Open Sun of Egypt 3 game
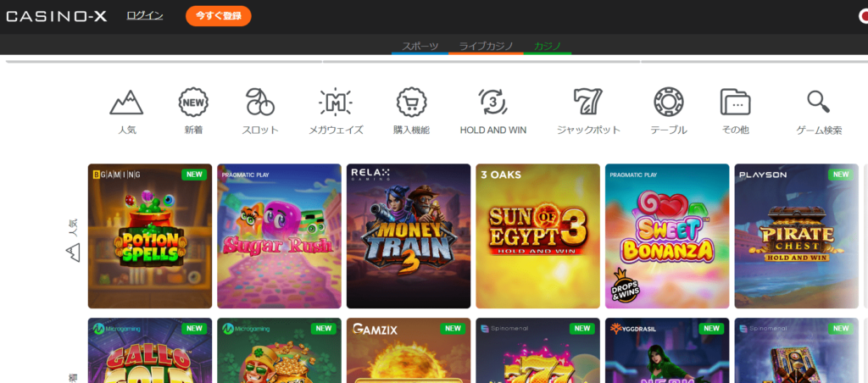868x383 pixels. [x=538, y=236]
